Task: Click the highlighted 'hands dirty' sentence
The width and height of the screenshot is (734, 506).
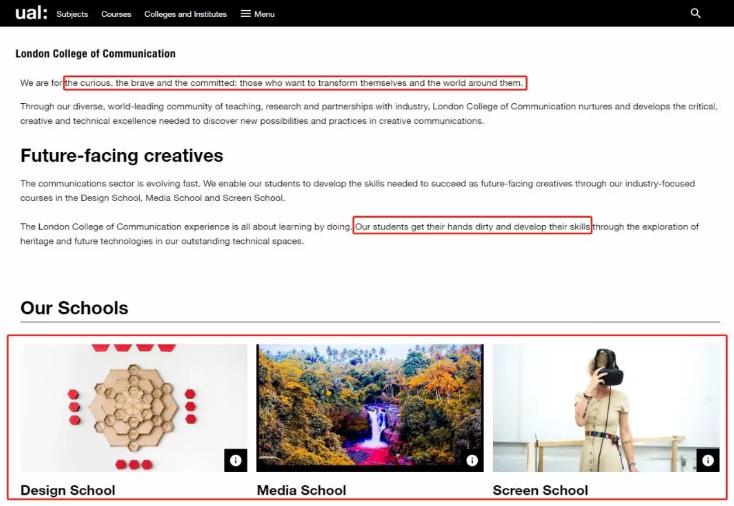Action: (472, 227)
